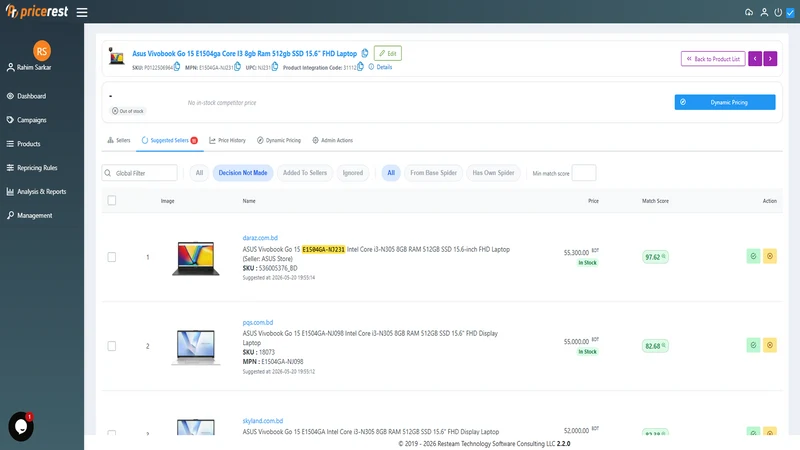Go to previous product with left arrow
This screenshot has width=800, height=450.
pos(755,59)
